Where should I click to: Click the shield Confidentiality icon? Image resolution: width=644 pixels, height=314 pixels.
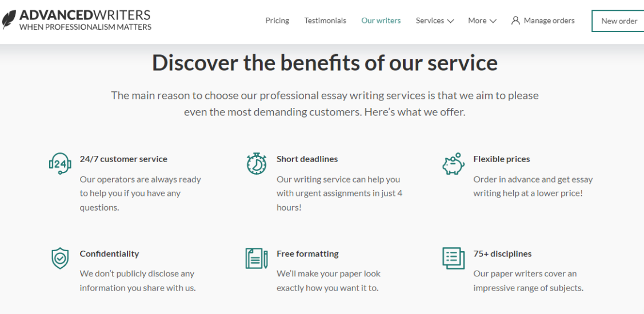pos(60,258)
